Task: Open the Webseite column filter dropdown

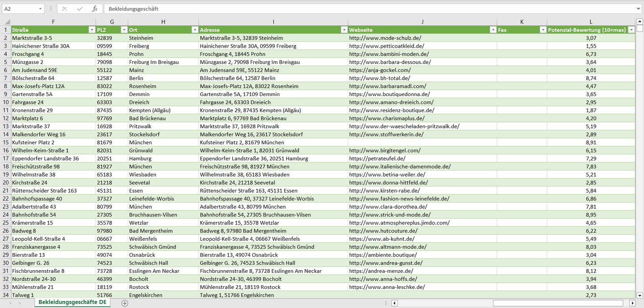Action: click(493, 30)
